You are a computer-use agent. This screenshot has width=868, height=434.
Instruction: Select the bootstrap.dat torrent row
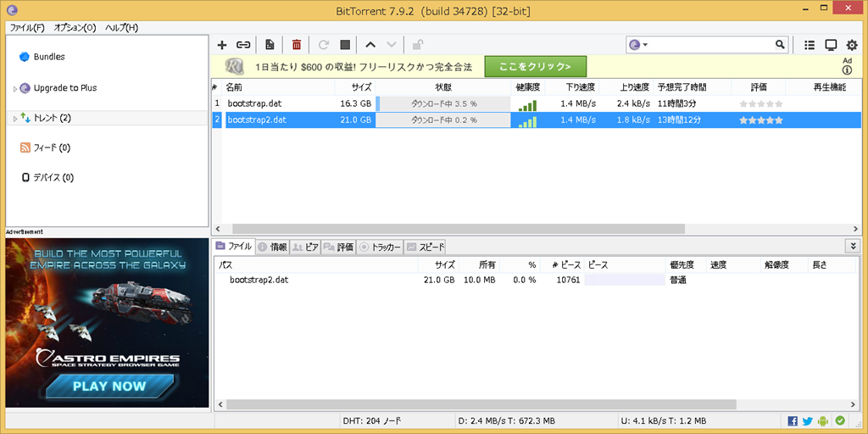[536, 103]
